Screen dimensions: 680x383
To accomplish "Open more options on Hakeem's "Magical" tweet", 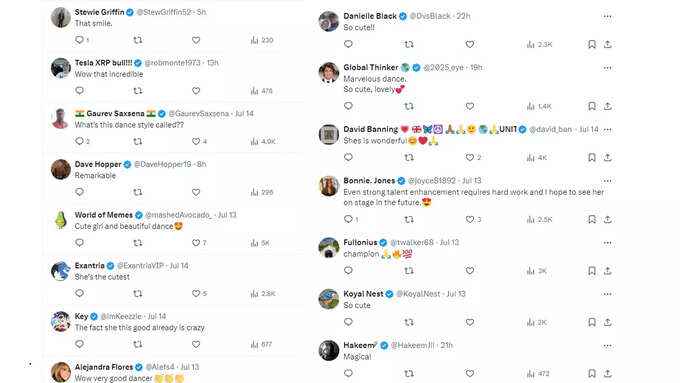I will [607, 346].
